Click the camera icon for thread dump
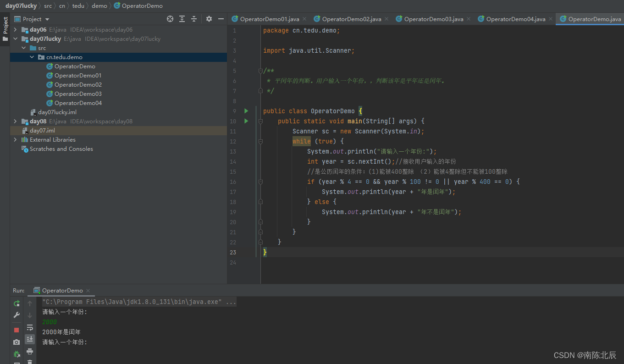 tap(17, 342)
